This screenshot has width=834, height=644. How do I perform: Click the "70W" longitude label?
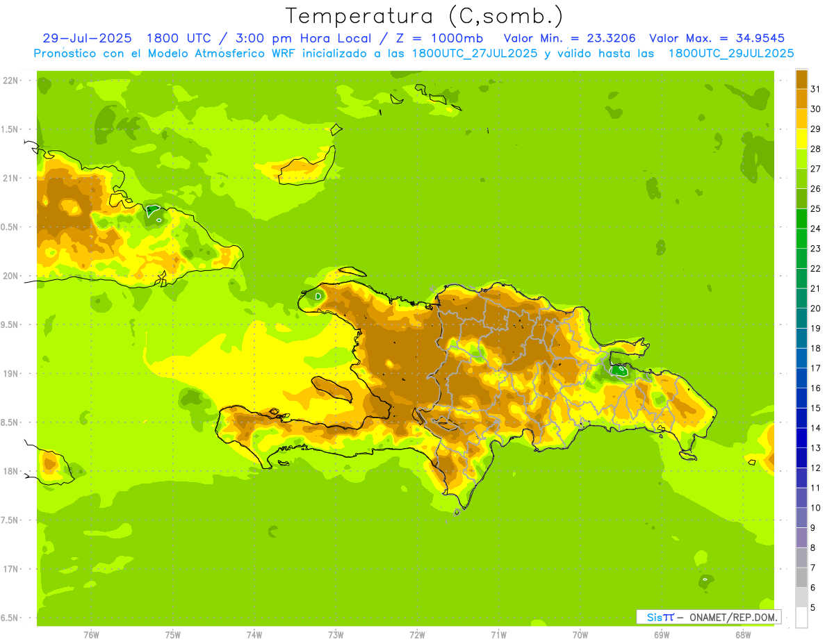pyautogui.click(x=580, y=635)
